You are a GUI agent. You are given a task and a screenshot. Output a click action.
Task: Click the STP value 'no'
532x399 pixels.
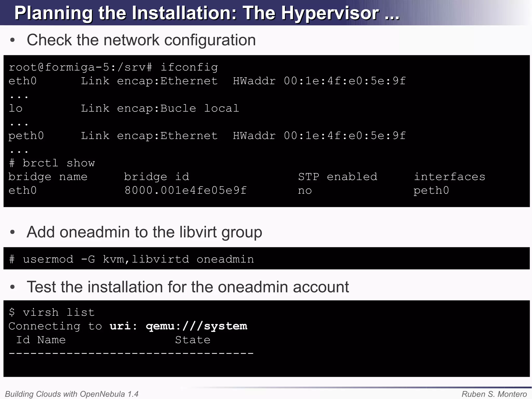[305, 191]
